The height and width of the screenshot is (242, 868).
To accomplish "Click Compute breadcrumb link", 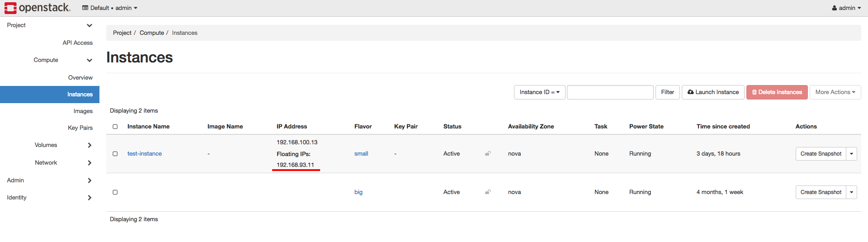I will [152, 33].
